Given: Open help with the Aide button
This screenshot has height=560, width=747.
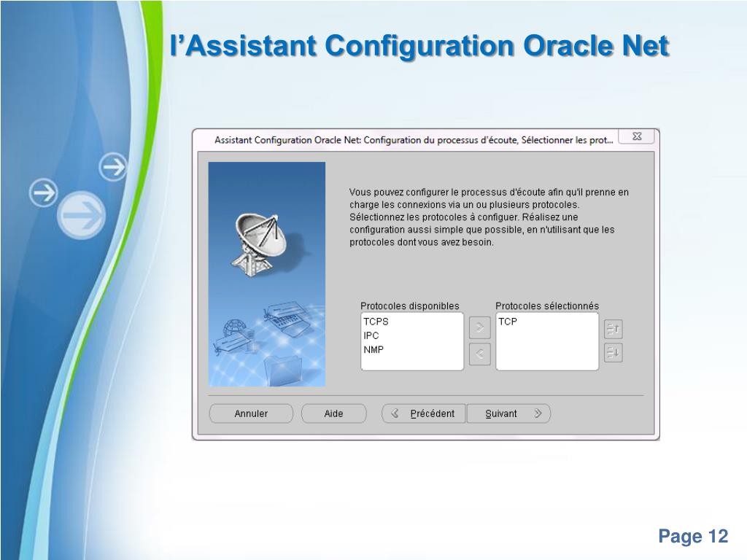Looking at the screenshot, I should point(333,413).
